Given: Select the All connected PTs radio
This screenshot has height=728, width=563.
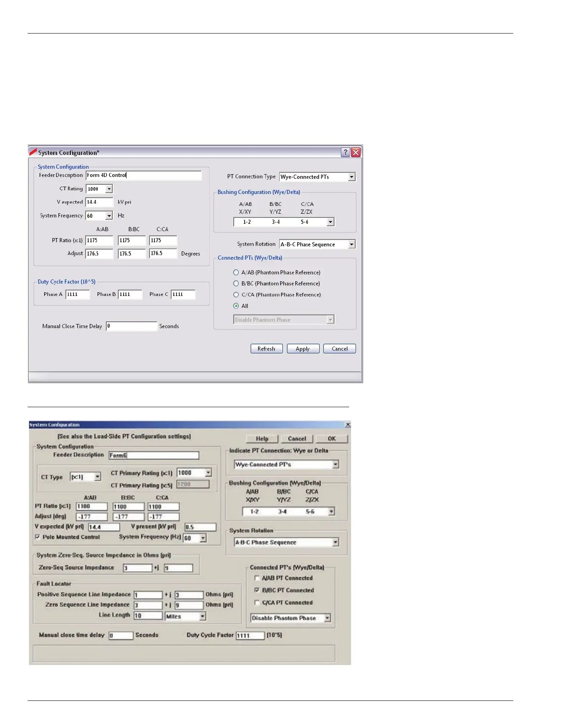Looking at the screenshot, I should click(236, 306).
